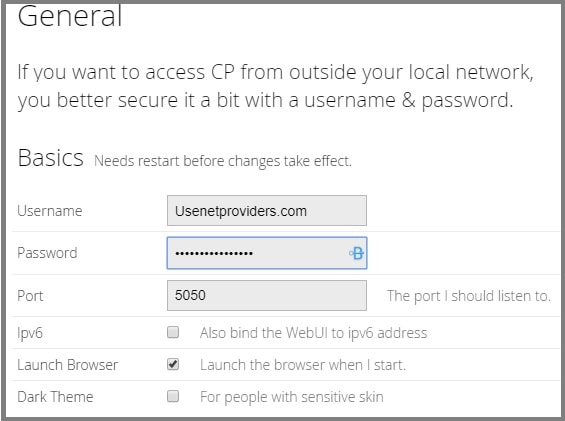Click 'The port I should listen to' hint

pos(469,296)
